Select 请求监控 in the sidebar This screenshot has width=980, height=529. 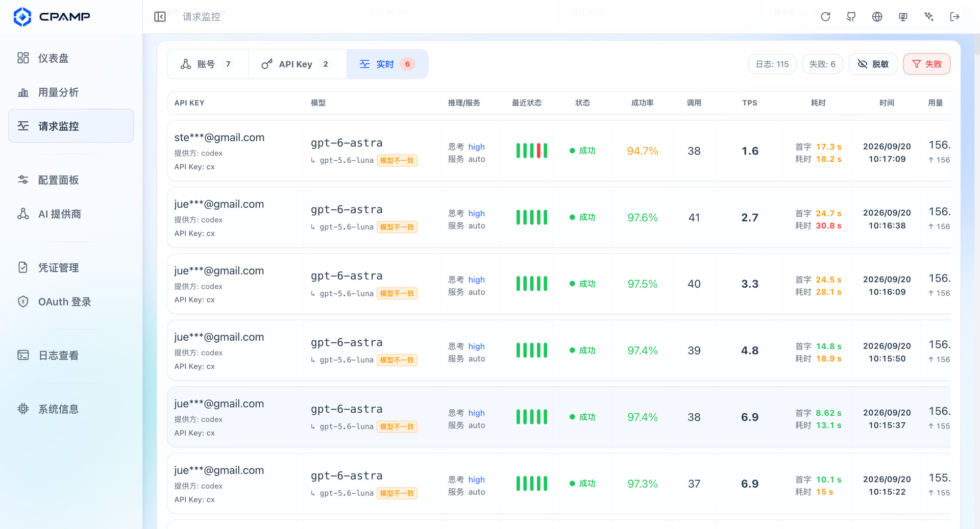click(71, 126)
